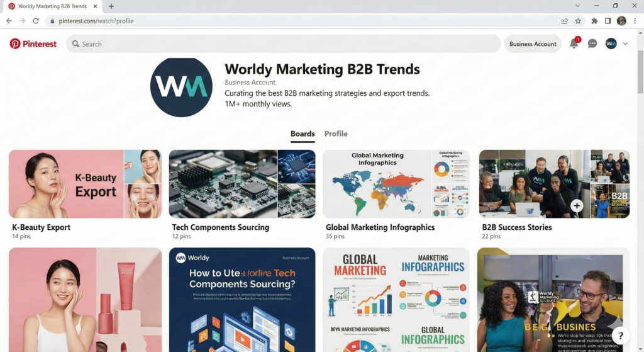This screenshot has width=644, height=352.
Task: Bookmark this page with the star icon
Action: (578, 21)
